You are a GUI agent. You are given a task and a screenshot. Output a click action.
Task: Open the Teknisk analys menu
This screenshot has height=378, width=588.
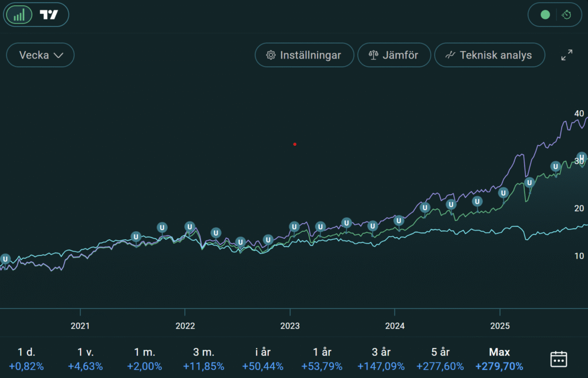click(x=489, y=56)
